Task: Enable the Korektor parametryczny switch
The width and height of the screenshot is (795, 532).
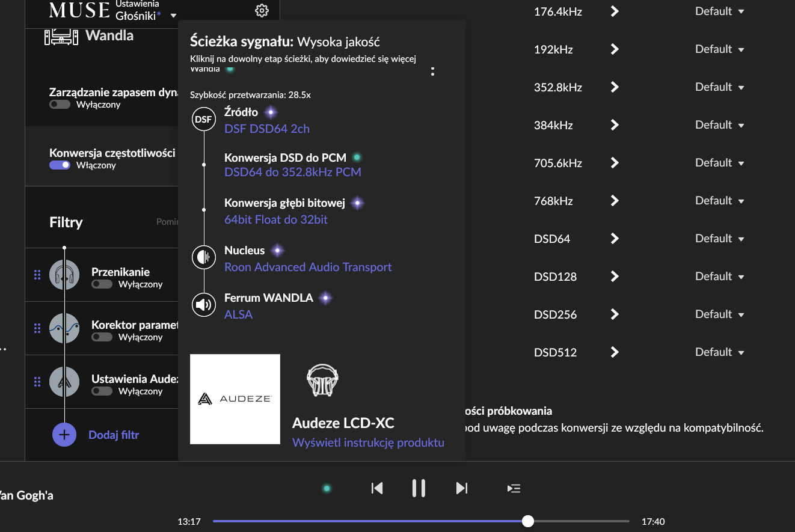Action: point(102,337)
